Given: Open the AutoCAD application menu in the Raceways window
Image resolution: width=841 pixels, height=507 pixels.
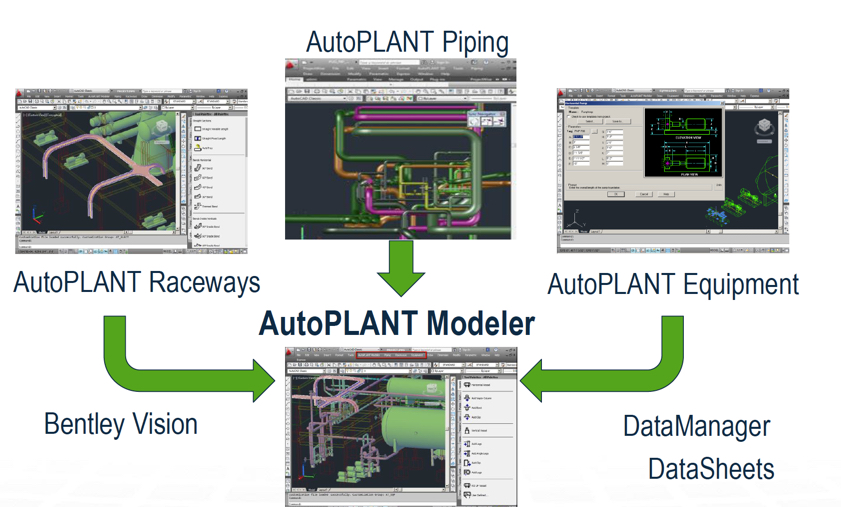Looking at the screenshot, I should pyautogui.click(x=19, y=93).
